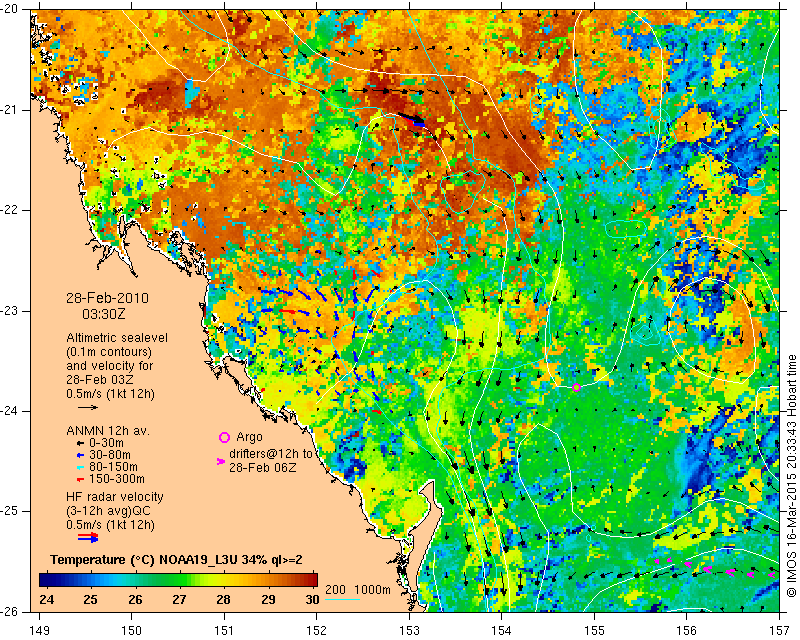Image resolution: width=800 pixels, height=640 pixels.
Task: Click the 27 value under the colour bar
Action: (179, 599)
